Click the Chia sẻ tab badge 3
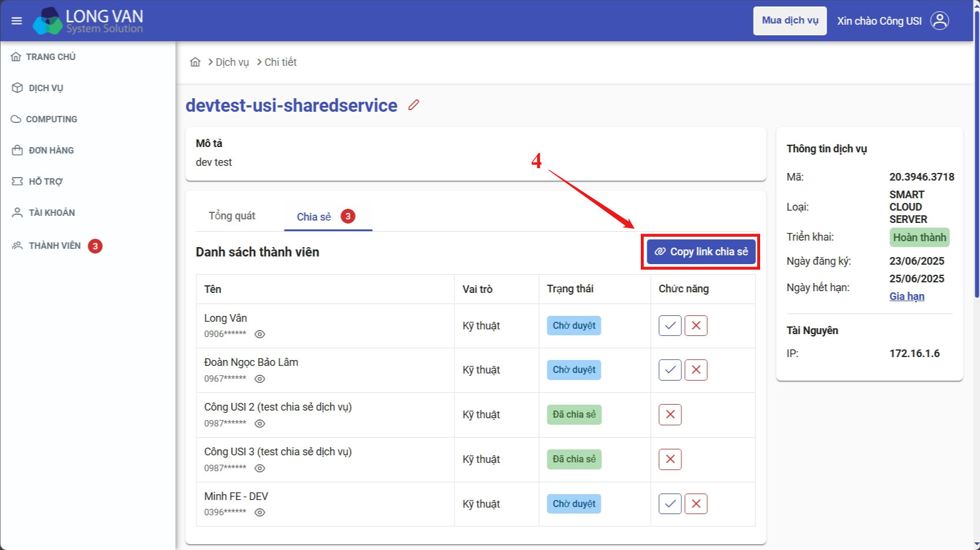 click(x=348, y=216)
